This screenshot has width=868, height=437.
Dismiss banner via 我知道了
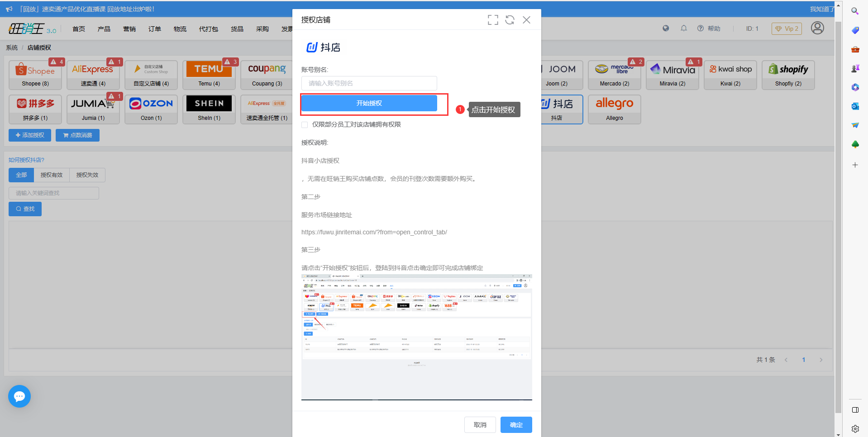[822, 9]
